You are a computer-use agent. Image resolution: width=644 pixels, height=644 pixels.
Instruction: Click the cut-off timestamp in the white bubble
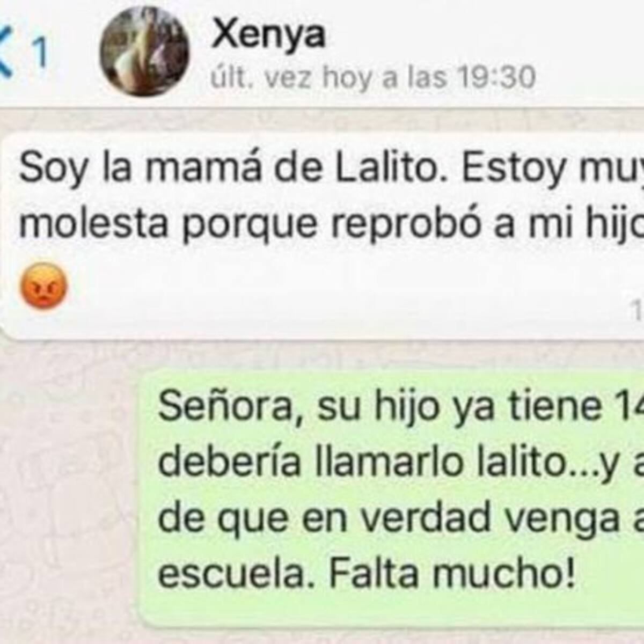point(639,311)
